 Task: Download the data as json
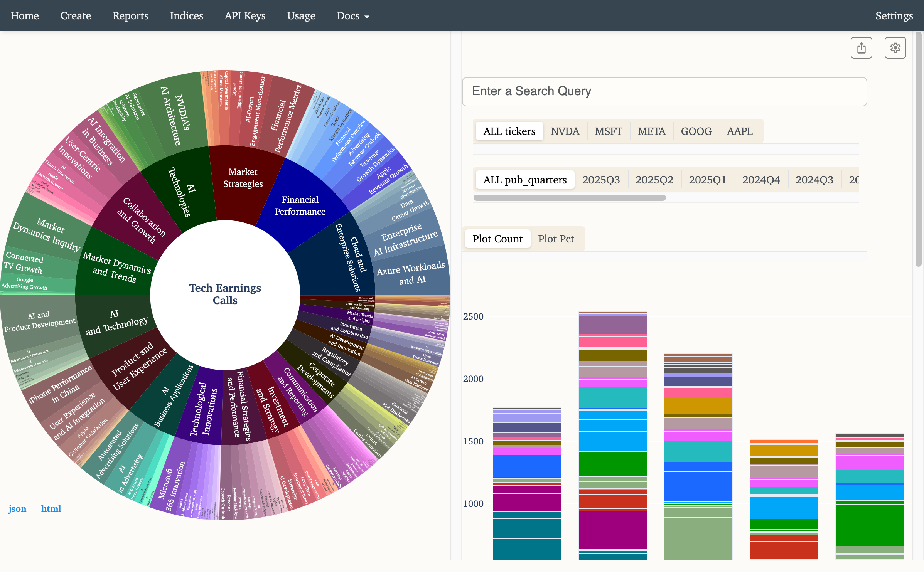pos(17,509)
